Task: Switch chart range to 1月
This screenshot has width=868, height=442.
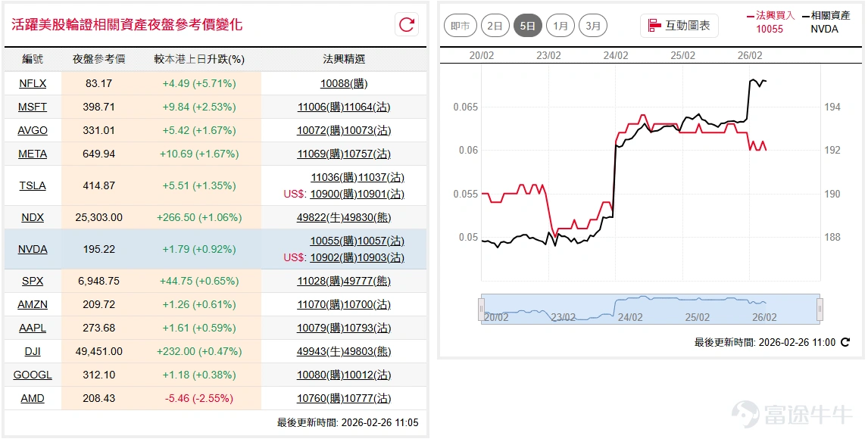Action: pyautogui.click(x=560, y=26)
